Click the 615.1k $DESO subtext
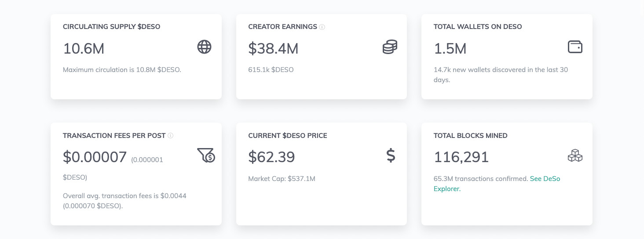Screen dimensions: 644x239 [x=271, y=70]
